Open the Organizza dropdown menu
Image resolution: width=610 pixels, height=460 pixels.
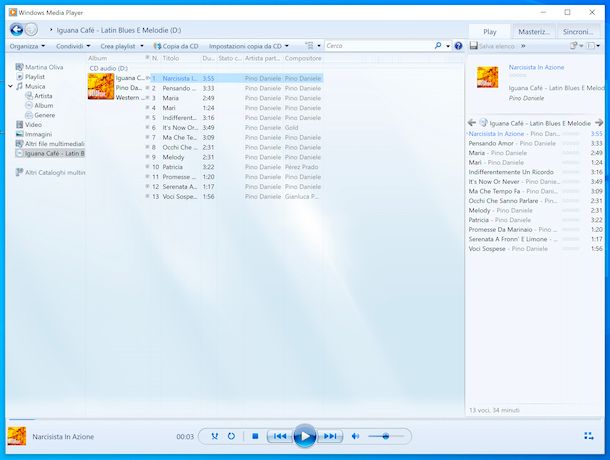tap(27, 46)
